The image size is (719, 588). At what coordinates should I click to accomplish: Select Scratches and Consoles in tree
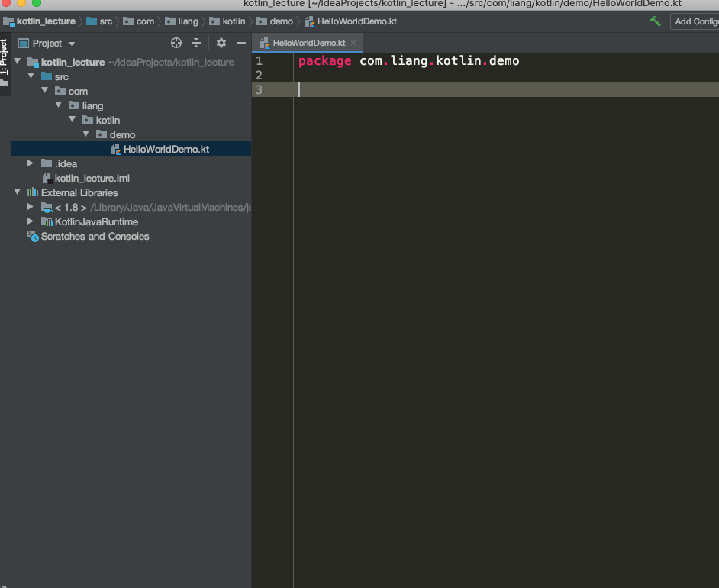click(95, 236)
